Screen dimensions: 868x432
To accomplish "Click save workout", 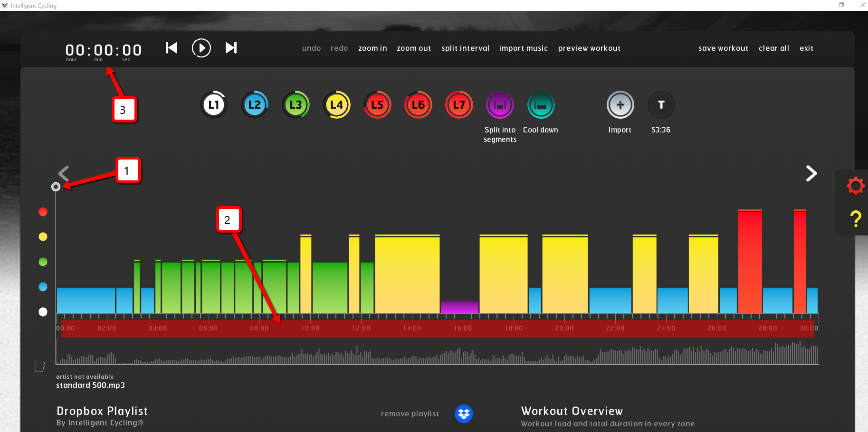I will (x=723, y=48).
